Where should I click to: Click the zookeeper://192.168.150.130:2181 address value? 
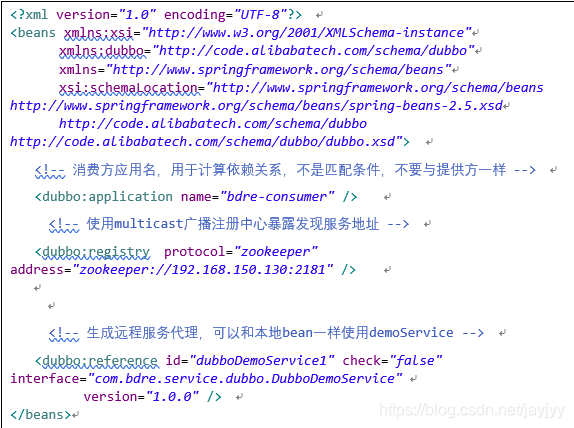tap(203, 270)
